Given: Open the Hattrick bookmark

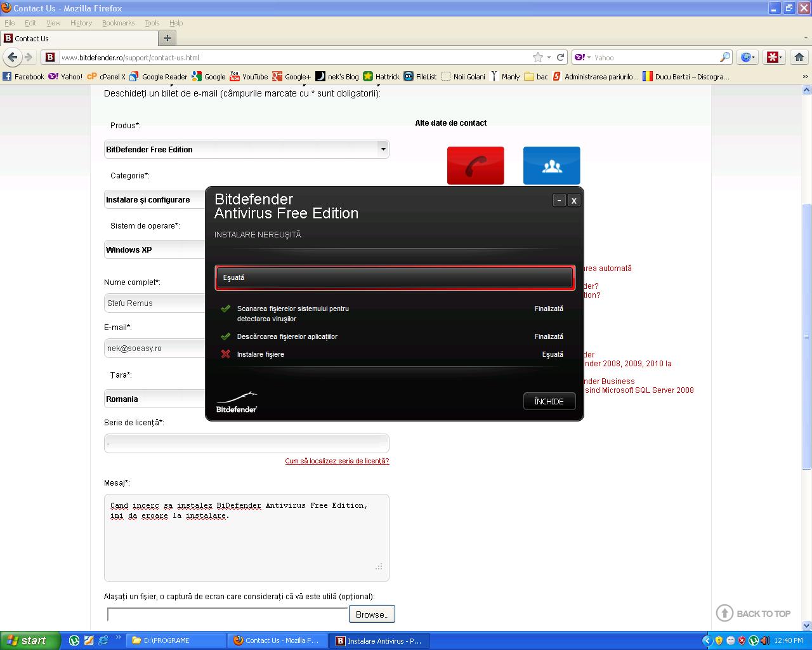Looking at the screenshot, I should [381, 76].
